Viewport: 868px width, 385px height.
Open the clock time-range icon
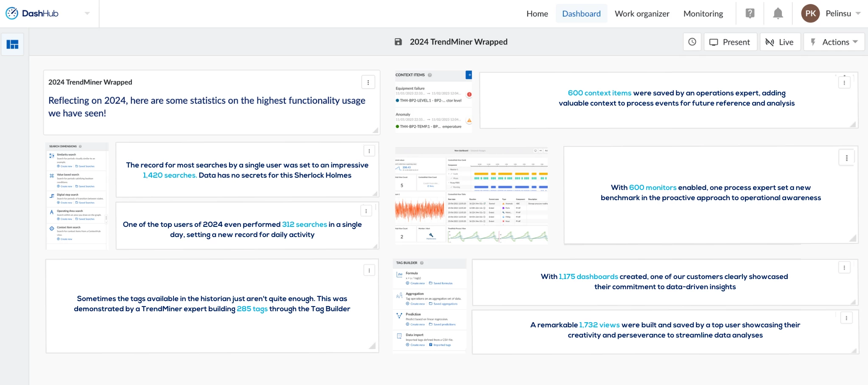coord(692,42)
